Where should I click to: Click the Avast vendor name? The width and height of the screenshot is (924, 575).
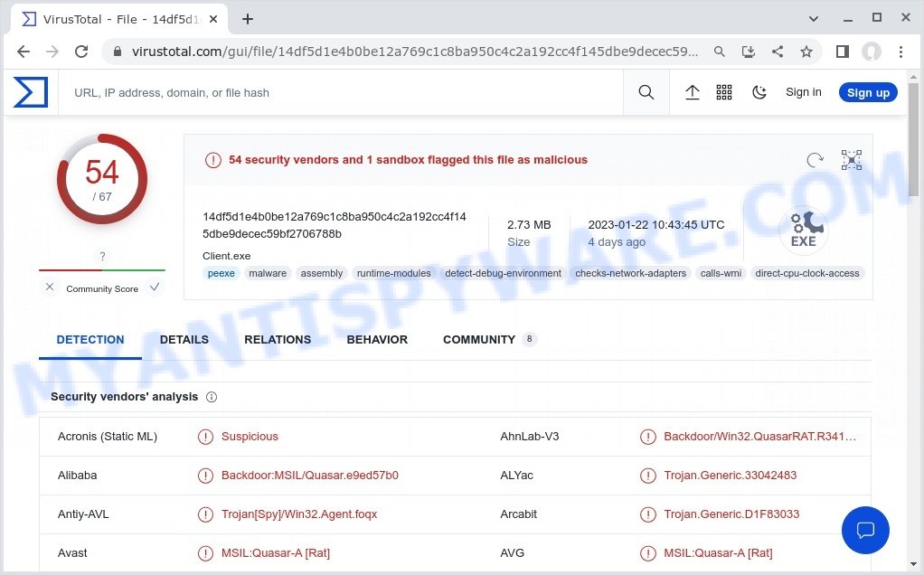[x=72, y=553]
